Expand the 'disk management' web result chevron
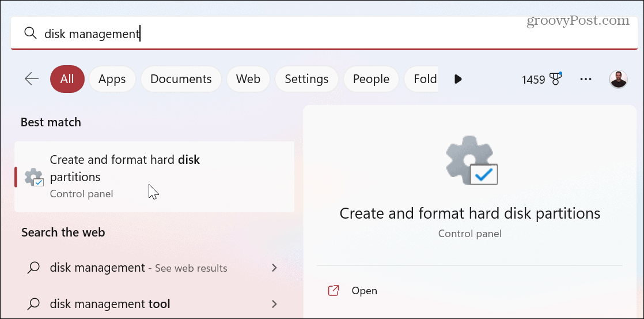644x319 pixels. (x=274, y=268)
